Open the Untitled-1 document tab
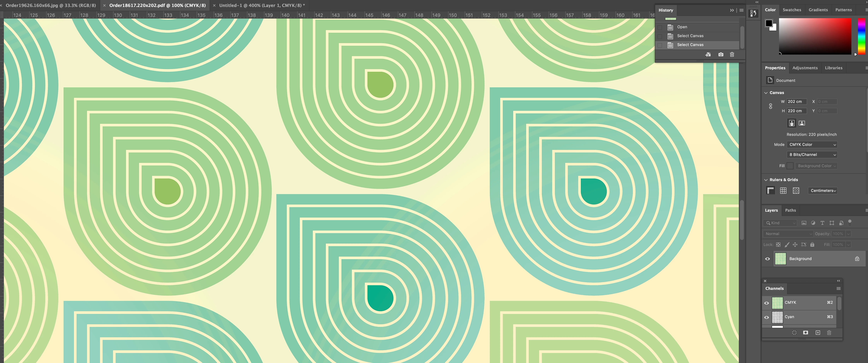The image size is (868, 363). [261, 5]
